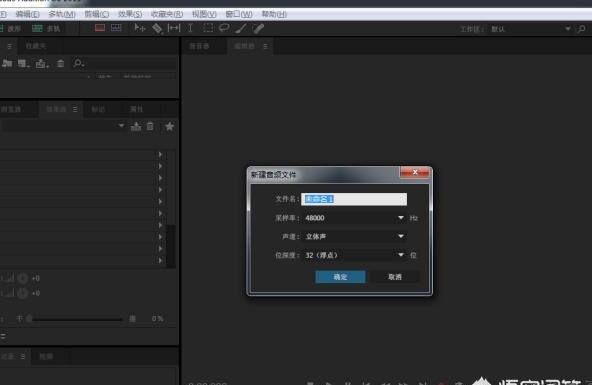Open the 剪辑(C) menu

pyautogui.click(x=97, y=14)
